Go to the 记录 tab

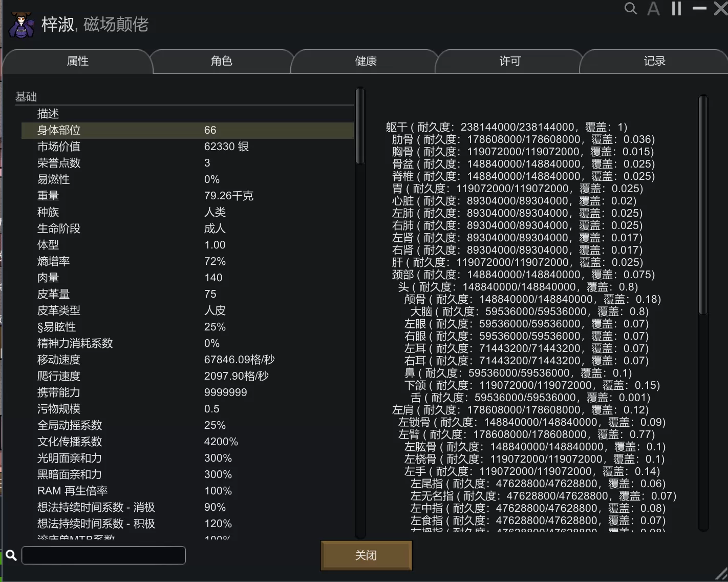654,61
